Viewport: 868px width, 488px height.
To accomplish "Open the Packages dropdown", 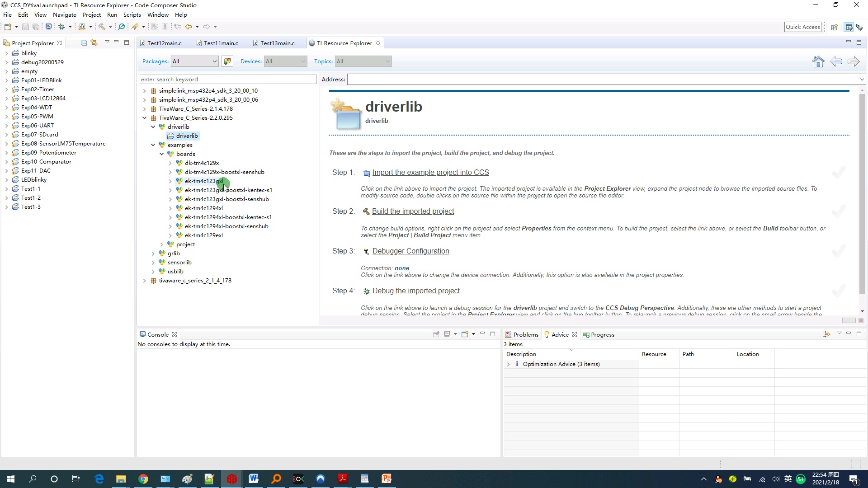I will pyautogui.click(x=195, y=61).
